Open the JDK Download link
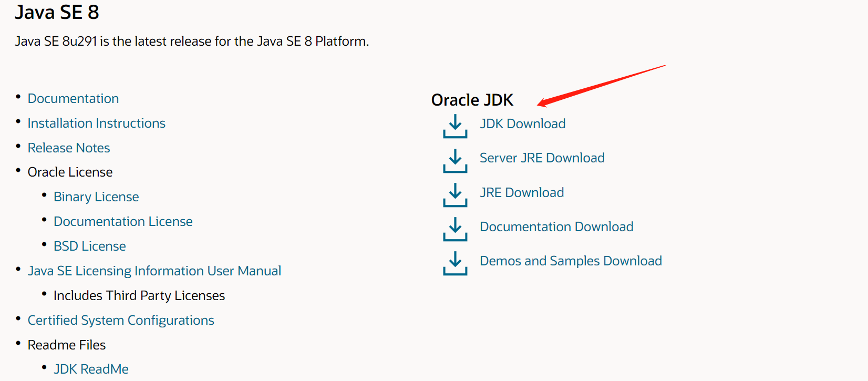This screenshot has height=381, width=868. click(x=523, y=124)
